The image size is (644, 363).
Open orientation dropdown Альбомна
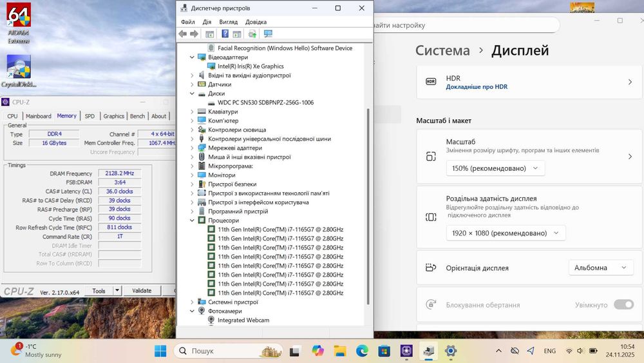[x=601, y=268]
